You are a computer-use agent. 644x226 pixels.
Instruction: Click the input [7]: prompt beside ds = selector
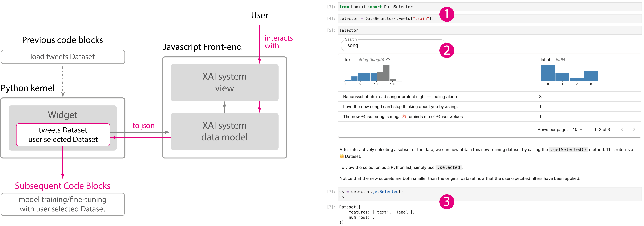[x=331, y=191]
